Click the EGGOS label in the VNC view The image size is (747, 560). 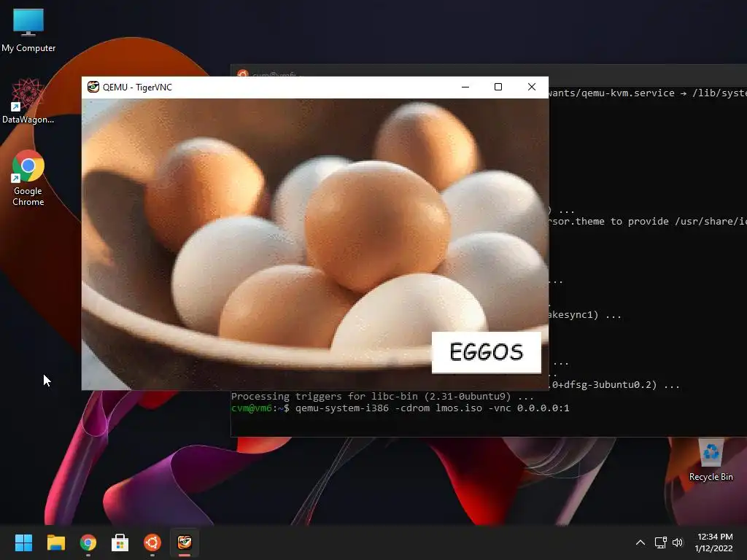pyautogui.click(x=487, y=352)
